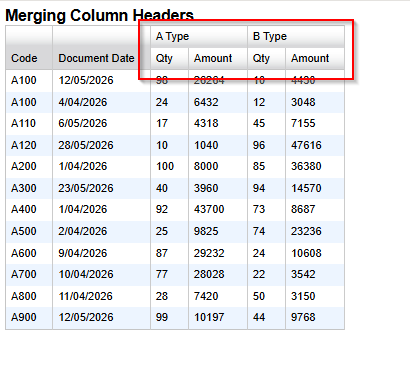Image resolution: width=410 pixels, height=370 pixels.
Task: Click date cell 23/05/2026
Action: 101,188
